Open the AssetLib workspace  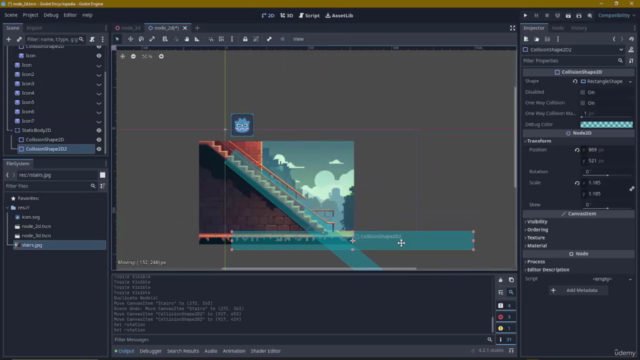(x=339, y=16)
